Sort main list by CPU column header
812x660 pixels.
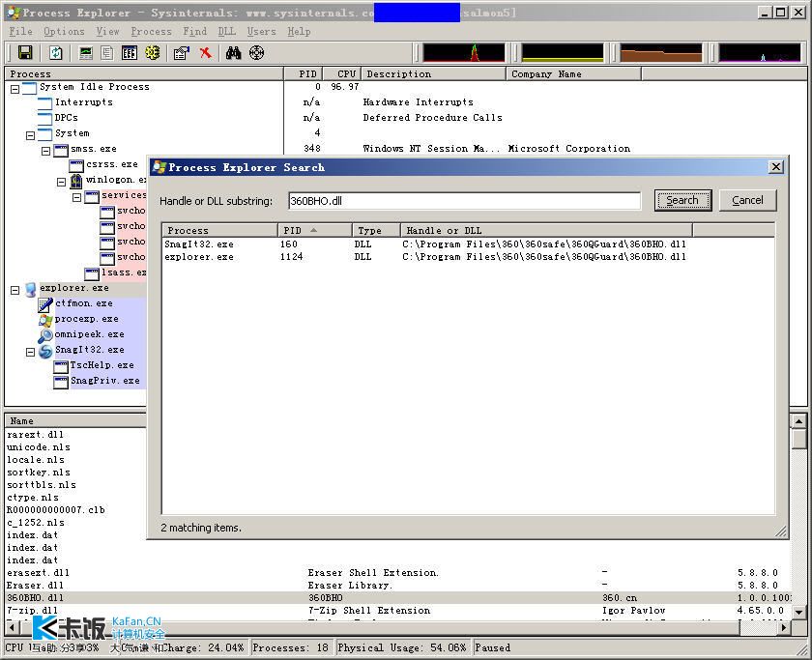(342, 74)
